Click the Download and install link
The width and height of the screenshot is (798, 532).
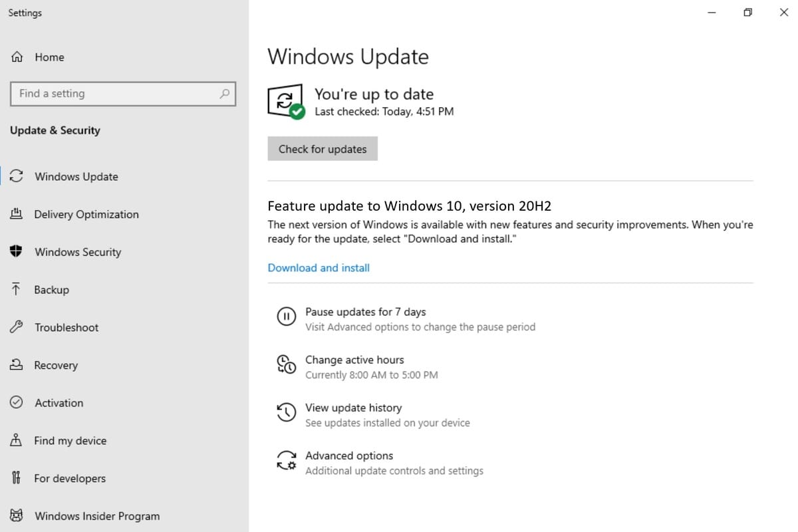[x=319, y=267]
